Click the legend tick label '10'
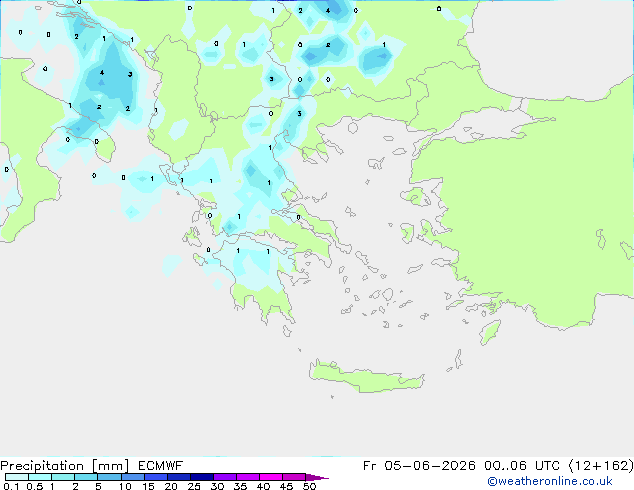Screen dimensions: 634x490 click(125, 486)
